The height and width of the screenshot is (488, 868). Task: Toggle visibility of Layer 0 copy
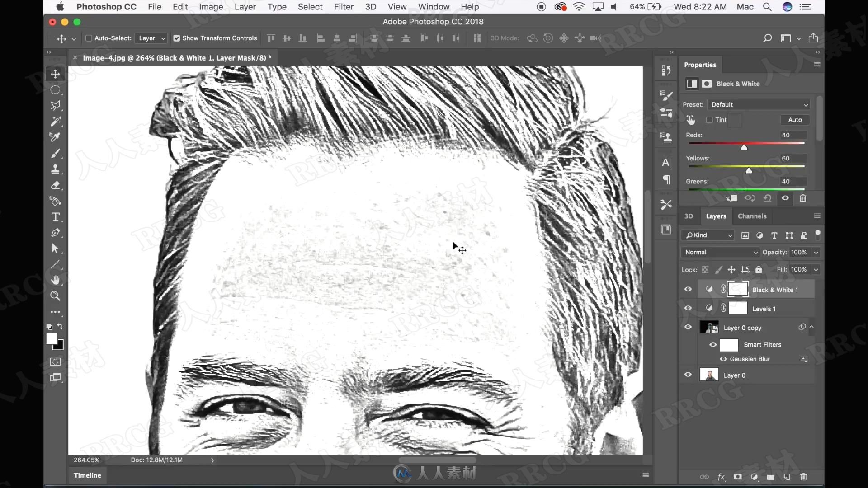(688, 327)
